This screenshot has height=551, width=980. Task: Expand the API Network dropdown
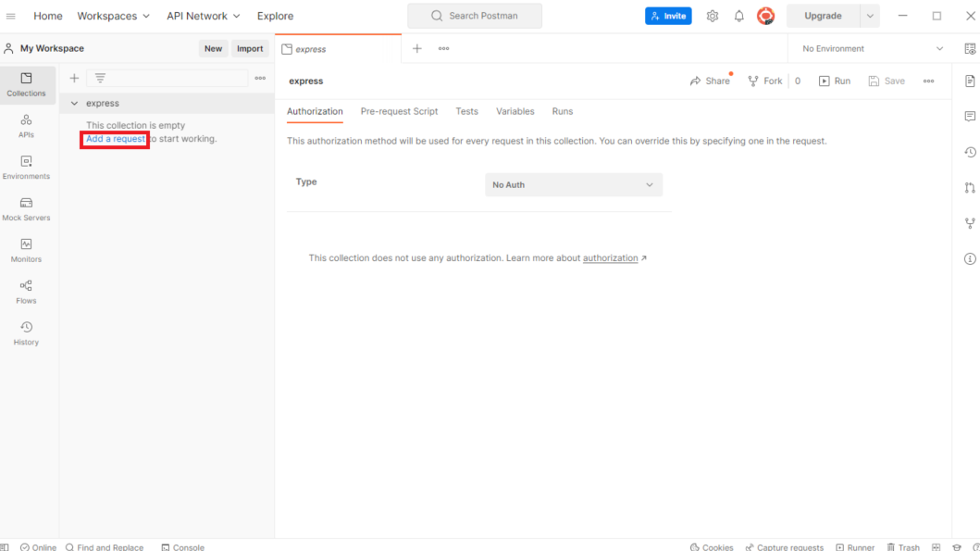click(x=203, y=17)
